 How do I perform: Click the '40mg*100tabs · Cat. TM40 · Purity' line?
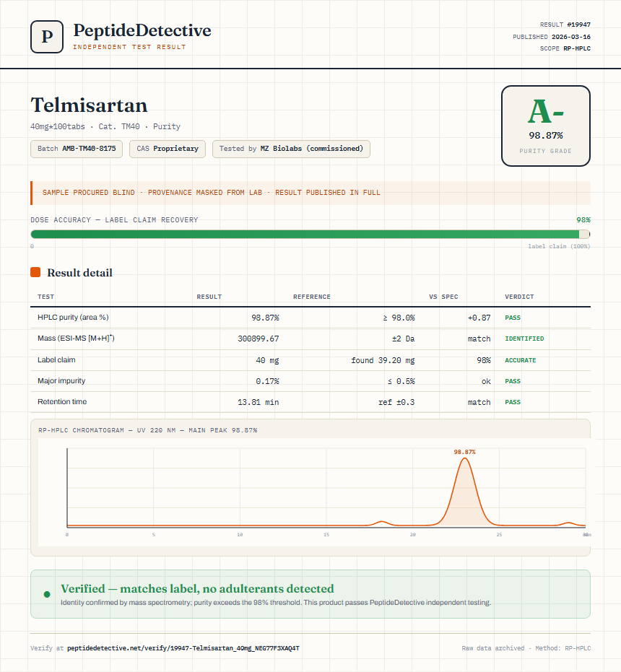tap(105, 126)
